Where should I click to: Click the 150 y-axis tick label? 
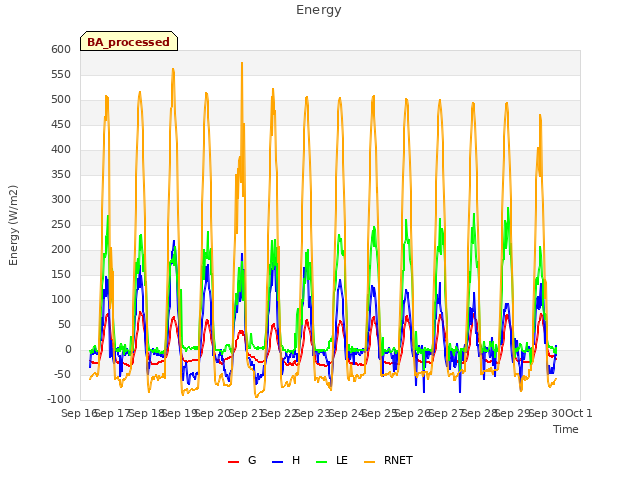pyautogui.click(x=61, y=275)
